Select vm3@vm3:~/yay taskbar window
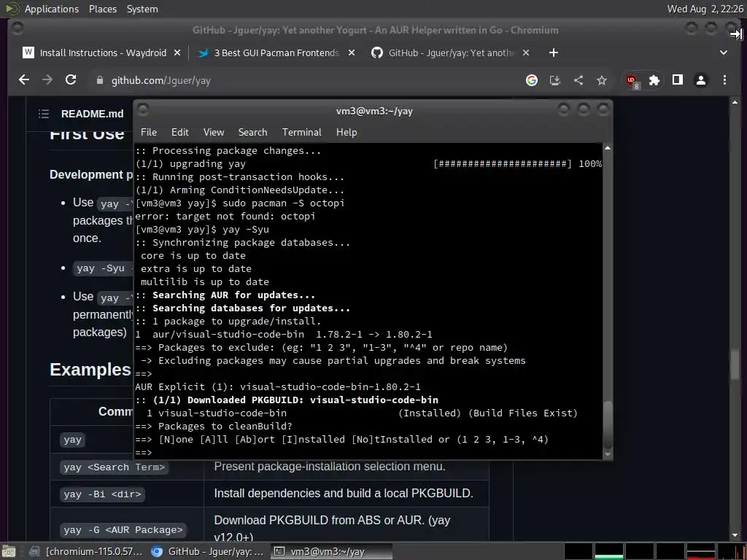Viewport: 747px width, 560px height. click(x=331, y=551)
